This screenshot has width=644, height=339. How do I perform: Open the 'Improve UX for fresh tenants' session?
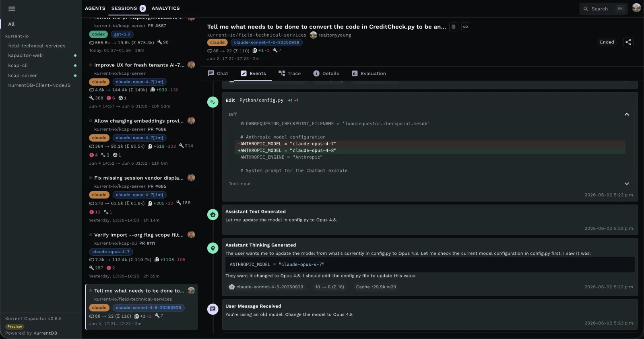click(139, 65)
